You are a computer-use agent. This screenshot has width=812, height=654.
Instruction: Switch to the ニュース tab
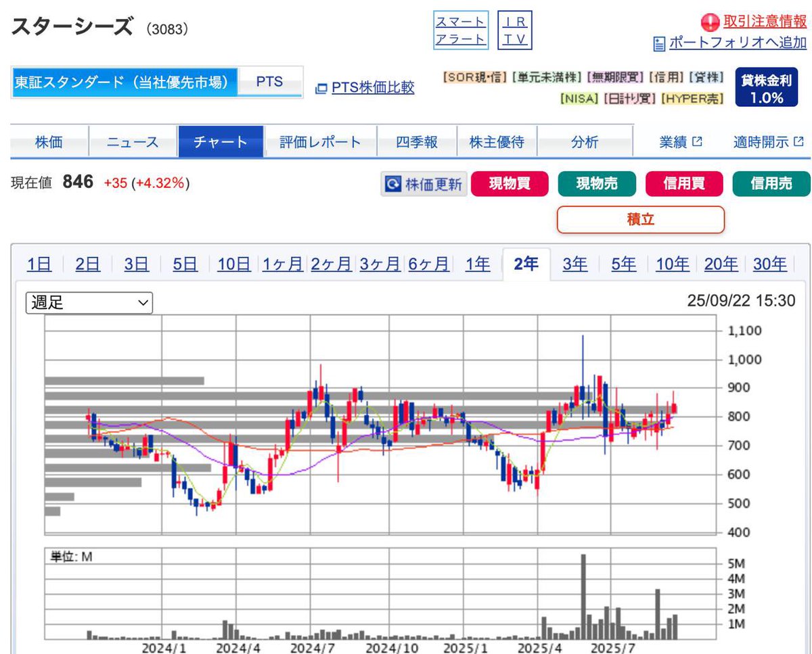133,142
